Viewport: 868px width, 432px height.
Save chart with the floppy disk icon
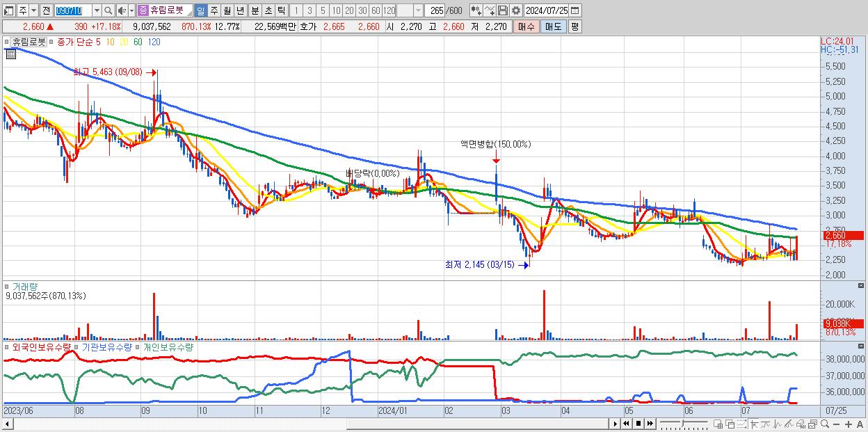pyautogui.click(x=502, y=10)
